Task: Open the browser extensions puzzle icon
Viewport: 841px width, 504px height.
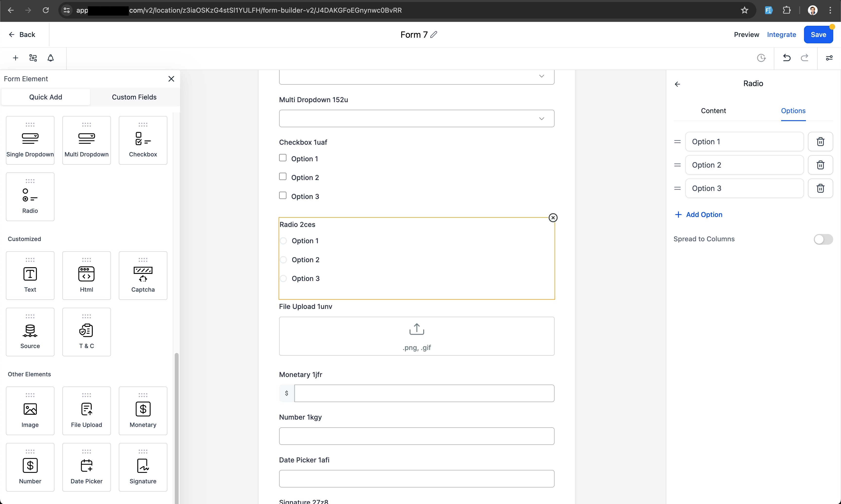Action: pyautogui.click(x=787, y=10)
